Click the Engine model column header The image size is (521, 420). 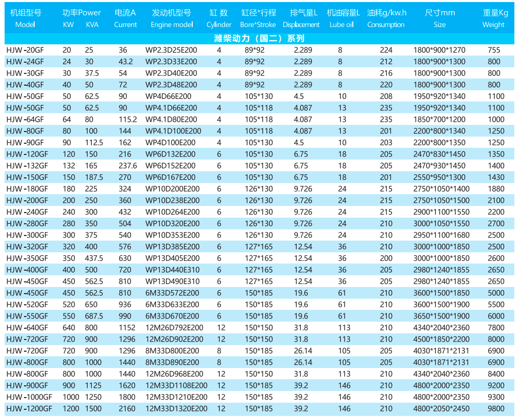coord(172,18)
